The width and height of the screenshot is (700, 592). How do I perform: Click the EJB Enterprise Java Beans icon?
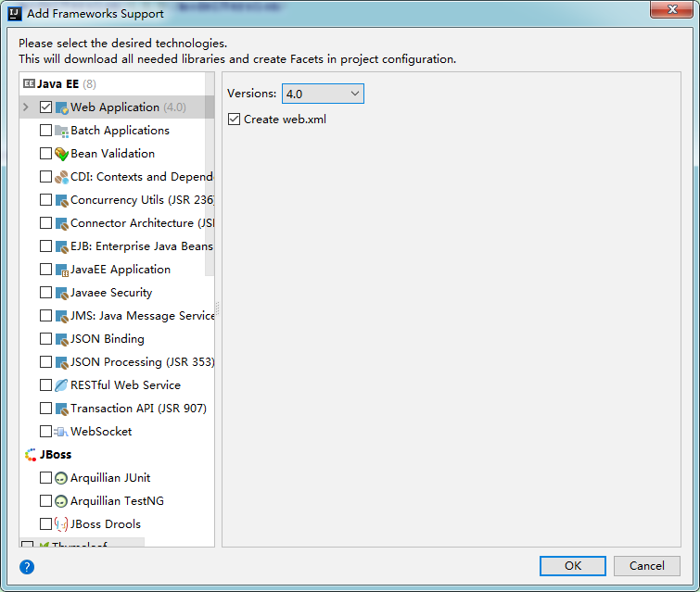tap(61, 246)
